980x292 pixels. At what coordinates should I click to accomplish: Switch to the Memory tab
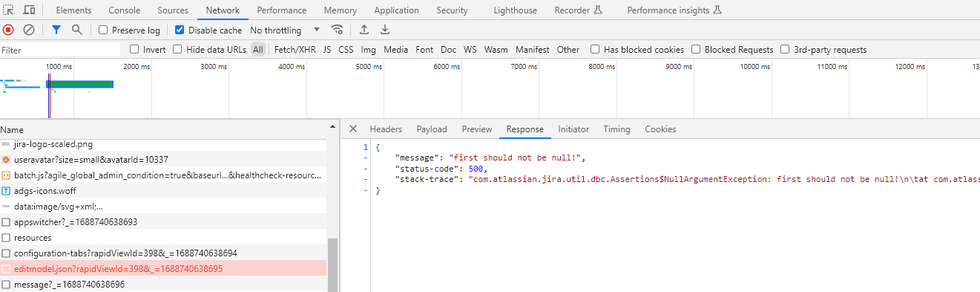(x=341, y=10)
